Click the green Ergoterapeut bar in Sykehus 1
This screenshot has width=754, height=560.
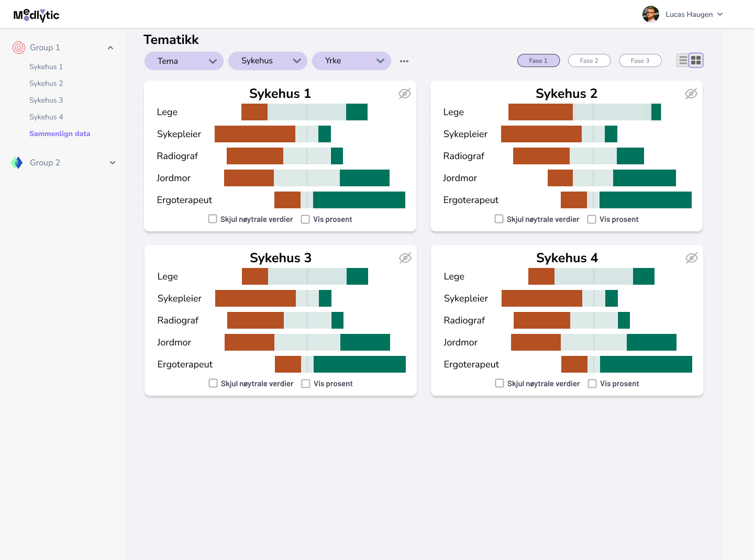359,200
